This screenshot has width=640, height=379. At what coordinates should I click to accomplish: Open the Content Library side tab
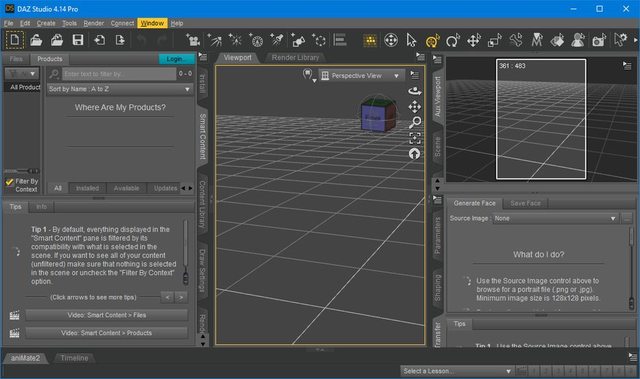point(202,205)
